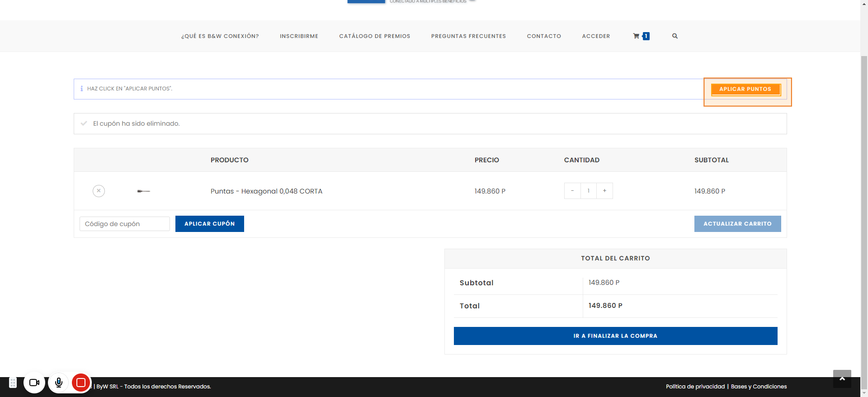Toggle the camera recording icon
868x397 pixels.
coord(34,383)
